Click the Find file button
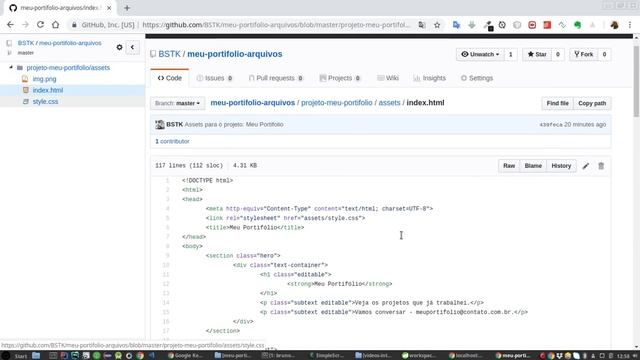 tap(558, 103)
